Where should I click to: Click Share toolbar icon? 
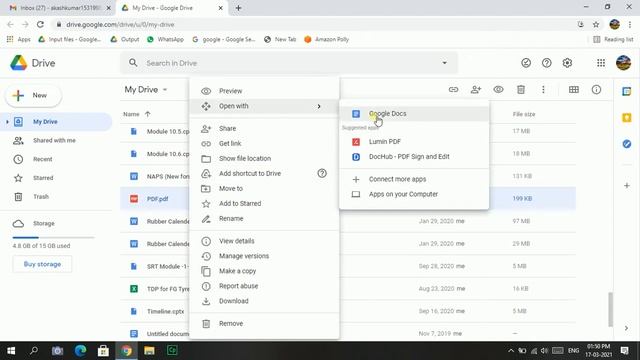coord(476,89)
